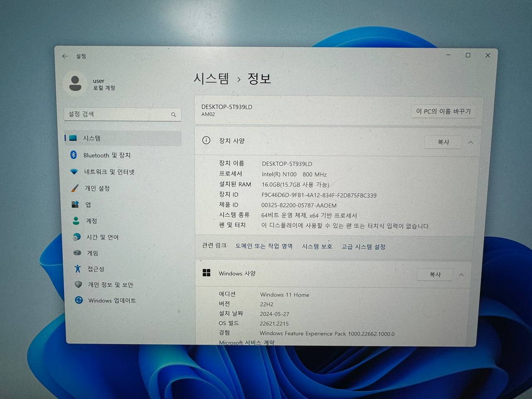Click the back arrow in Settings header

pos(64,56)
